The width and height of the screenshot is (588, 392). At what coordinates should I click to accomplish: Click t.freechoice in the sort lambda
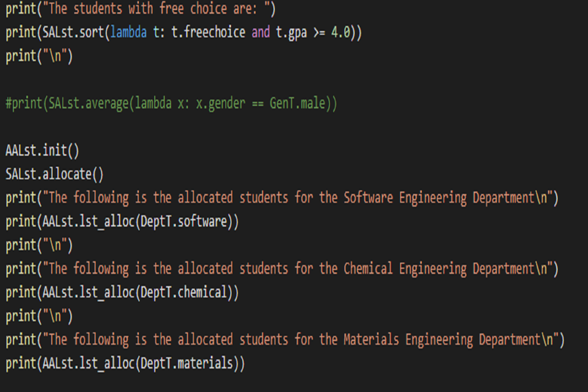click(208, 32)
